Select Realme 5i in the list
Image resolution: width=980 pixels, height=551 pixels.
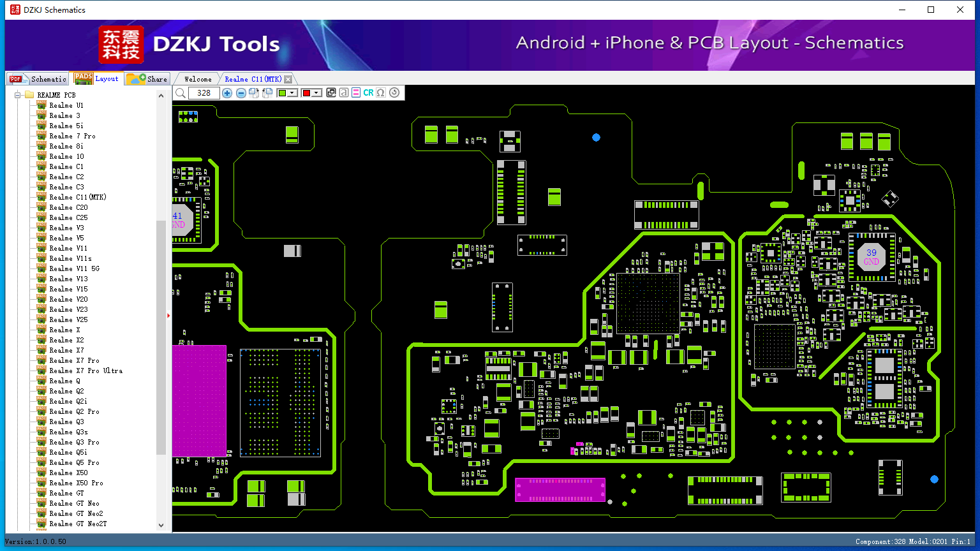tap(66, 126)
